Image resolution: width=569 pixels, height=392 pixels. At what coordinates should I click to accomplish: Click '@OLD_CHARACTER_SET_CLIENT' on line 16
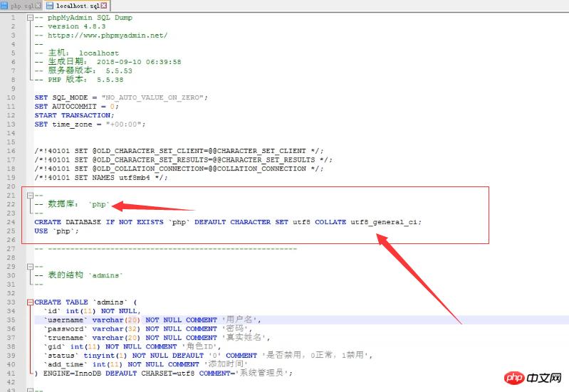[148, 151]
